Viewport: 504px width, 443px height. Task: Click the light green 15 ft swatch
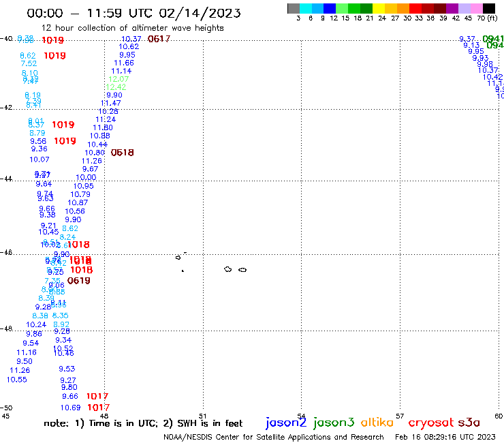pyautogui.click(x=342, y=8)
